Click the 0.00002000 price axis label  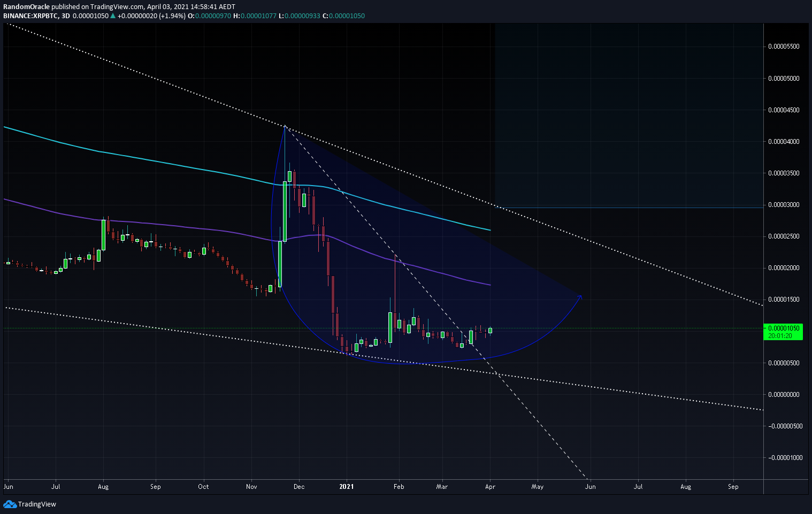click(784, 267)
